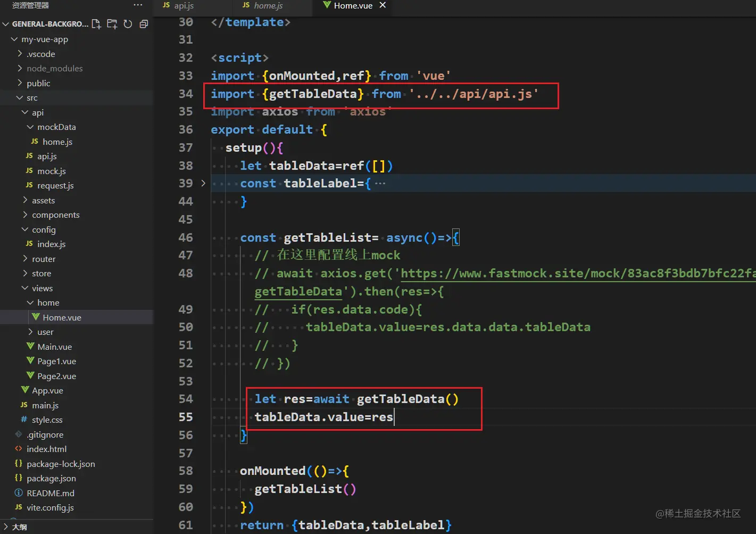Open style.css from the explorer
This screenshot has height=534, width=756.
click(47, 420)
